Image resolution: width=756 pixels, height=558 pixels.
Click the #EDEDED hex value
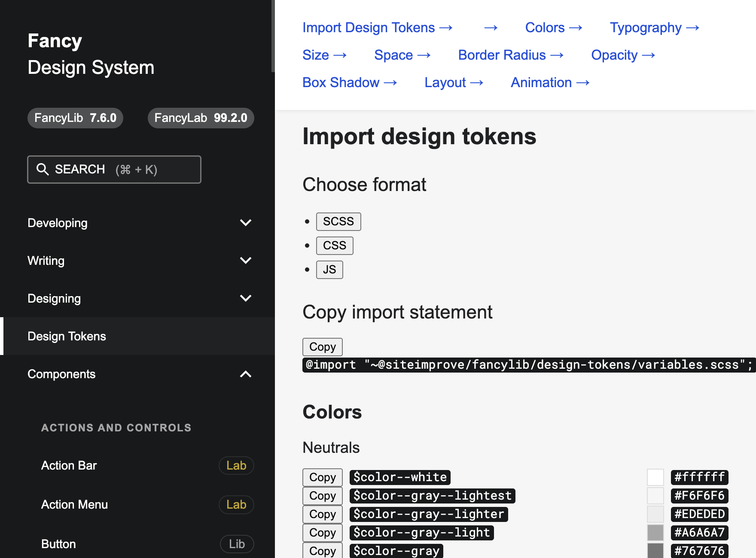(700, 514)
